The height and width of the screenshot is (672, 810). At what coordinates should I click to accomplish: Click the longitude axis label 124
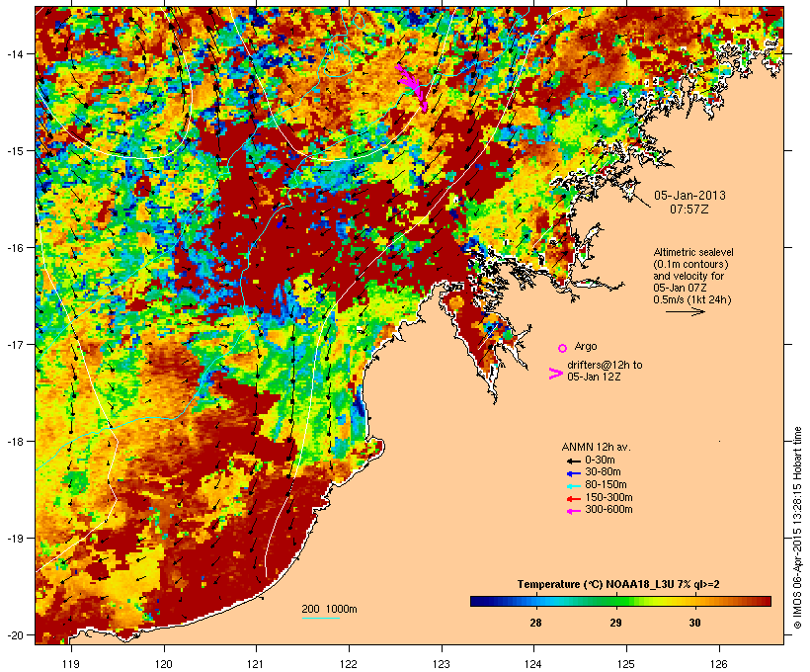pyautogui.click(x=533, y=664)
